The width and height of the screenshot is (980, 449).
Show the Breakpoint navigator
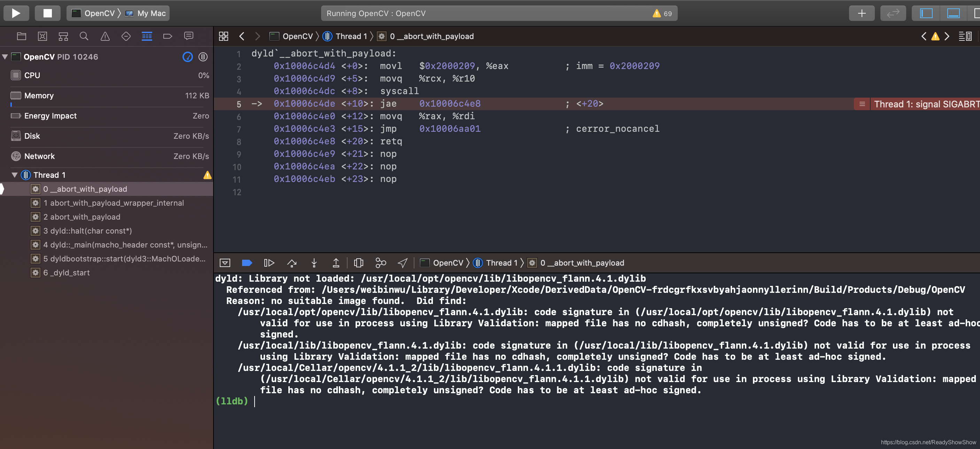(x=168, y=36)
